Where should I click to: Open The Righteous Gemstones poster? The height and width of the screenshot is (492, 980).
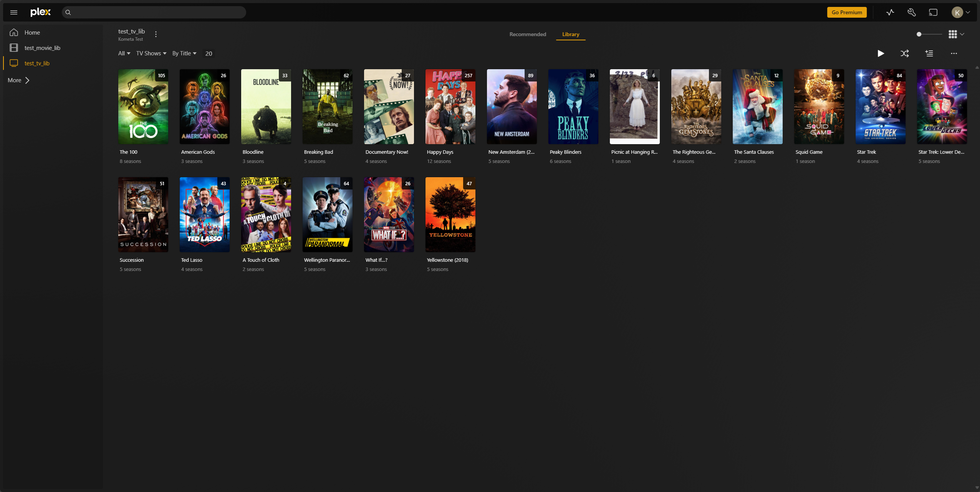[696, 107]
